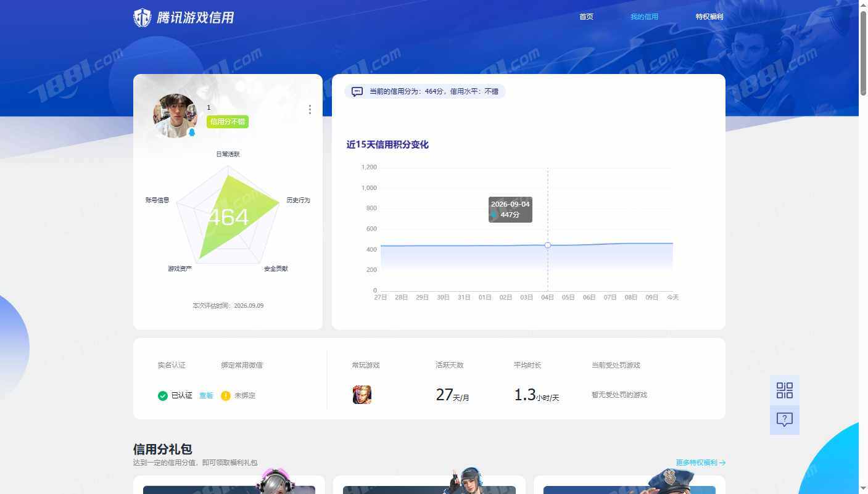Screen dimensions: 868x494
Task: Click the 近15天信用积分变化 heading
Action: point(387,145)
